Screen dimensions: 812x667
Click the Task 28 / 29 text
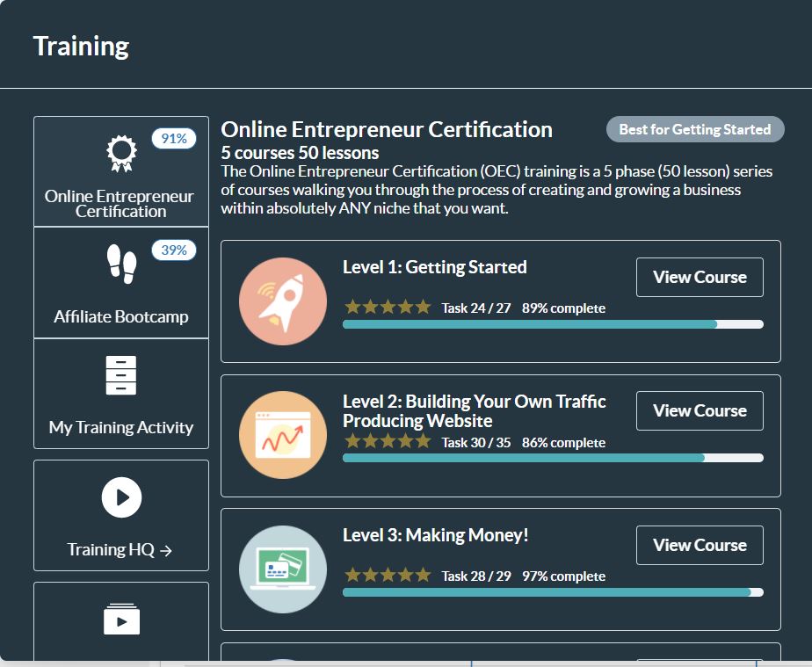point(476,576)
